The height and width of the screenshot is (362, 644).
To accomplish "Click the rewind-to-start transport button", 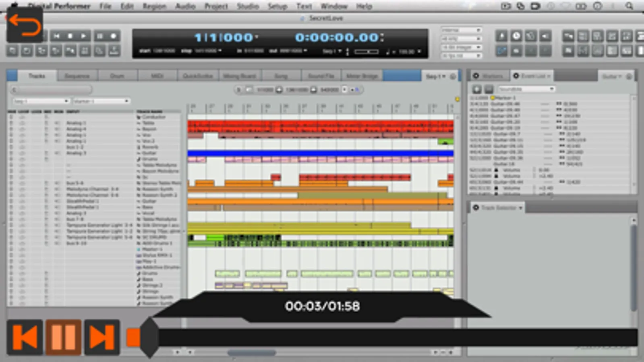I will point(56,36).
